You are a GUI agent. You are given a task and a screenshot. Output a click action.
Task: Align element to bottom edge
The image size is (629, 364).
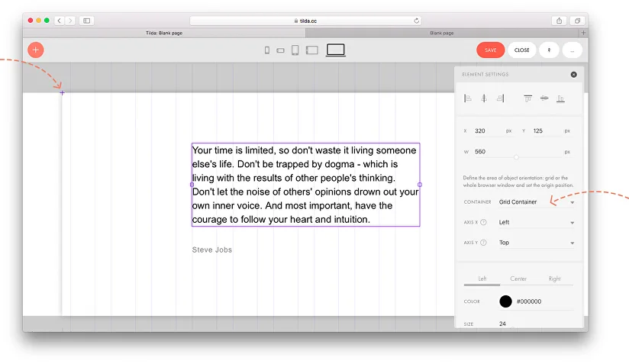click(x=560, y=98)
